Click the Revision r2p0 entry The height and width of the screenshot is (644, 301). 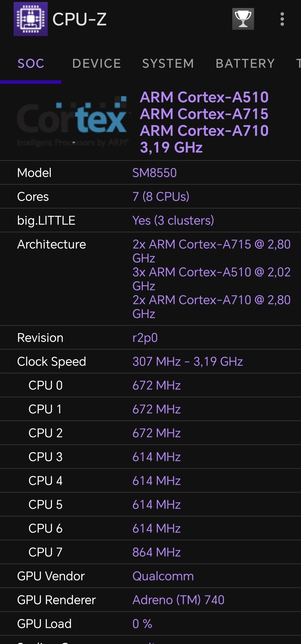[145, 337]
